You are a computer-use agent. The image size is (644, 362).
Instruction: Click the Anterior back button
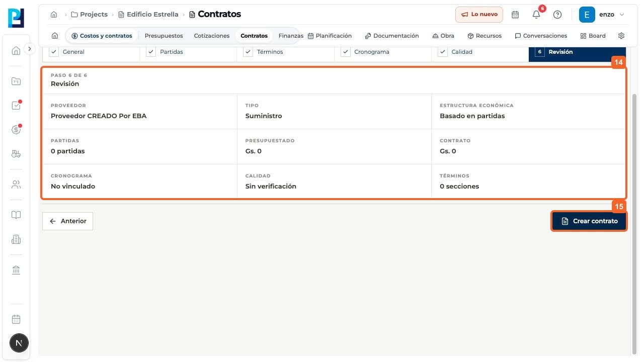point(68,221)
